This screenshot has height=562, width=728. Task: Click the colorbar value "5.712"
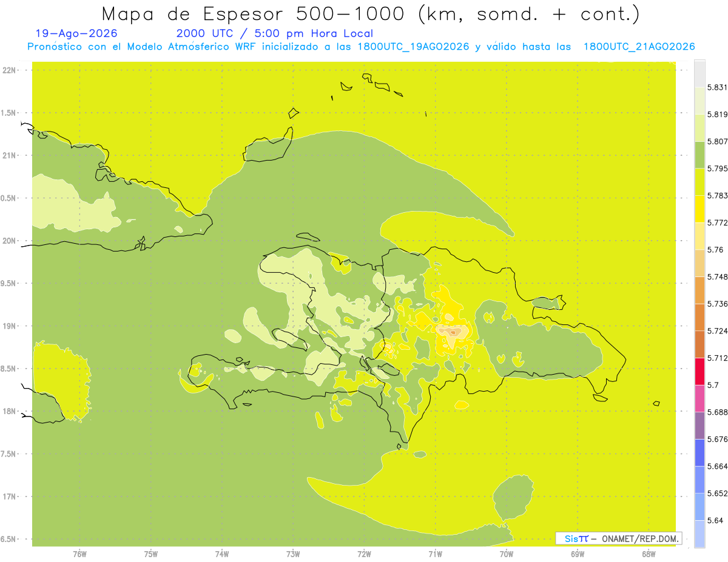[717, 358]
